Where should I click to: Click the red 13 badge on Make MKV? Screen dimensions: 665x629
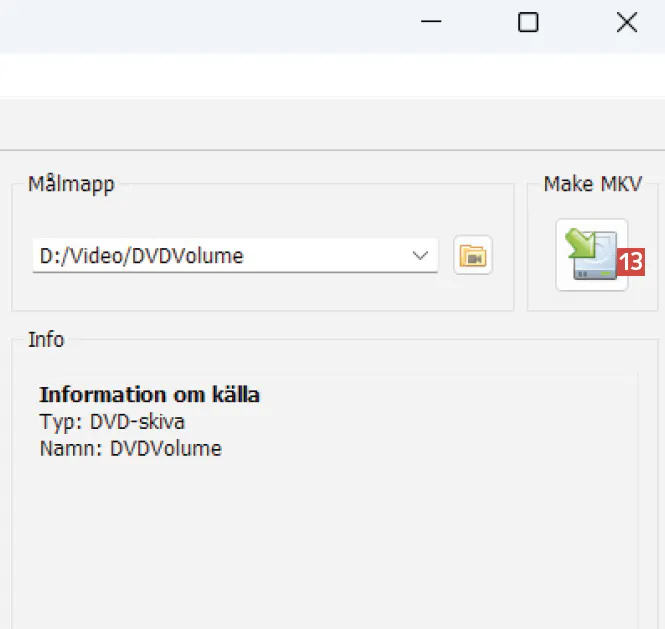click(631, 262)
